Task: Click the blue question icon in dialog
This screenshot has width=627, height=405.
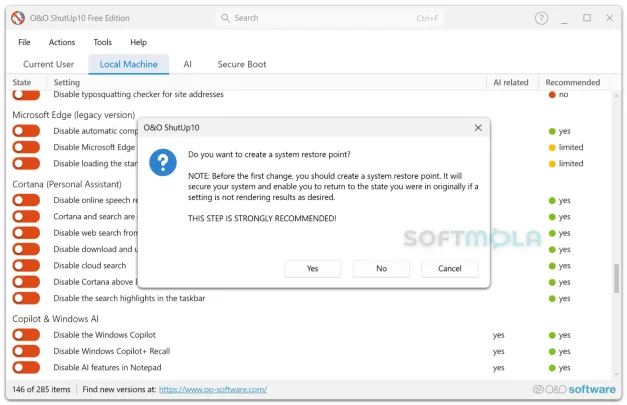Action: (x=163, y=162)
